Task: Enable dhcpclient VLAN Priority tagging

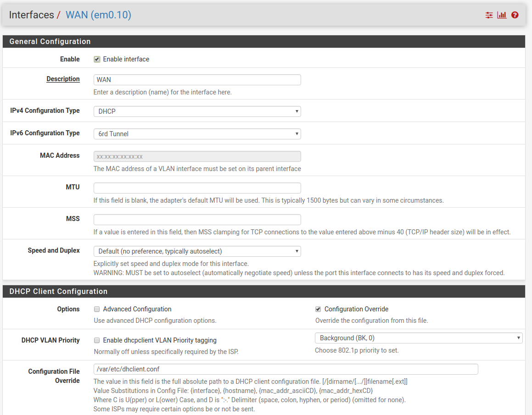Action: point(97,340)
